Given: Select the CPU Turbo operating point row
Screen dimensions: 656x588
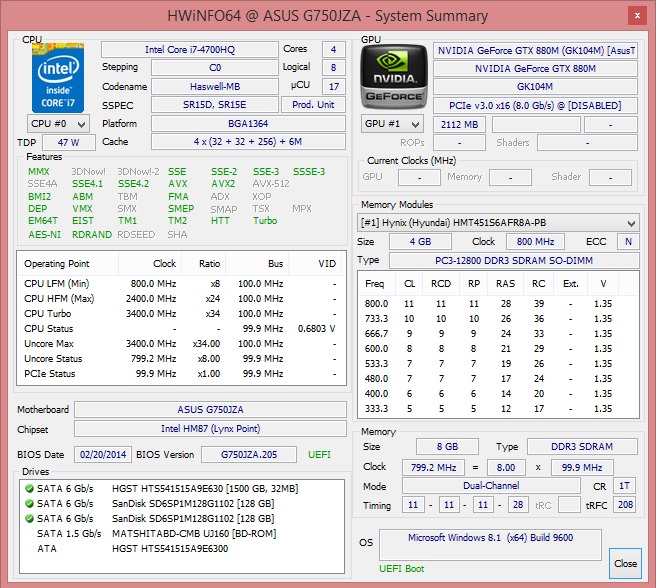Looking at the screenshot, I should point(181,313).
